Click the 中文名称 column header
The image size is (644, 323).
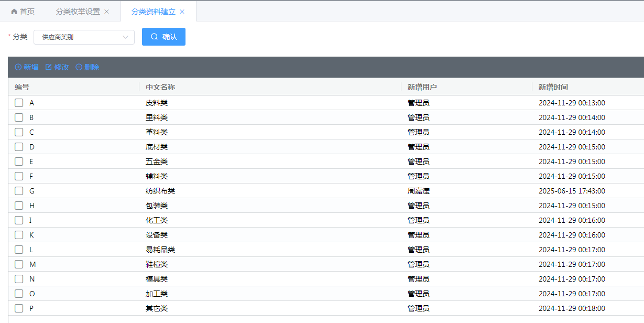pyautogui.click(x=160, y=87)
